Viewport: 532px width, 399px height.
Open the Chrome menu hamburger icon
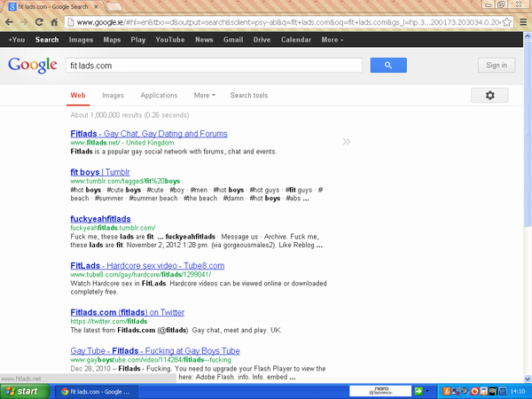pos(523,22)
